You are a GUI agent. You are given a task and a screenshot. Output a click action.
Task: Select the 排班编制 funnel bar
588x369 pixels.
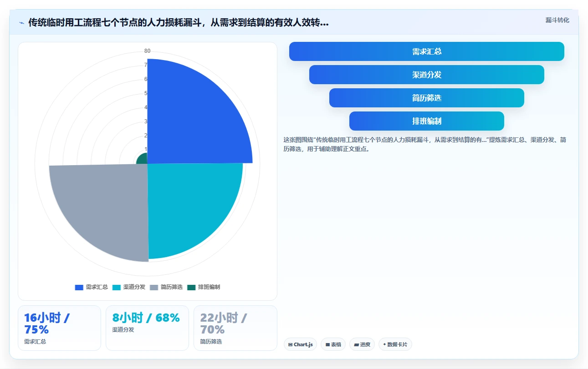[427, 121]
